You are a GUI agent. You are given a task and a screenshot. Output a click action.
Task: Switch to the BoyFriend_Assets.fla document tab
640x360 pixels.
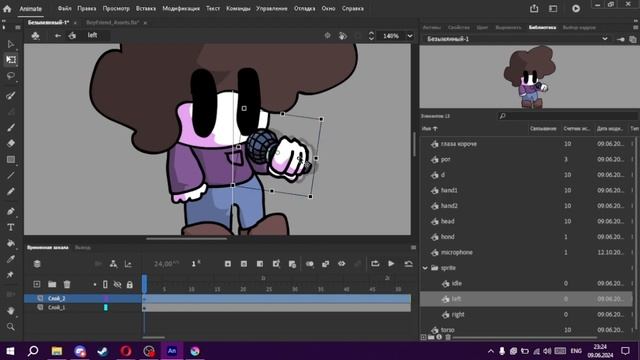coord(113,22)
